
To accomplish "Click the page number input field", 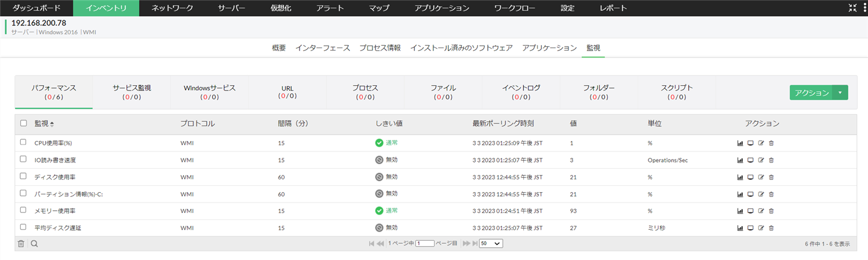I will [x=425, y=244].
